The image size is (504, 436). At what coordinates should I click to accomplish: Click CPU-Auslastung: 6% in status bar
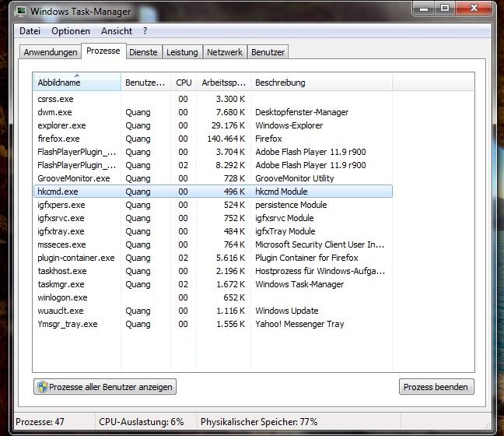pos(141,422)
